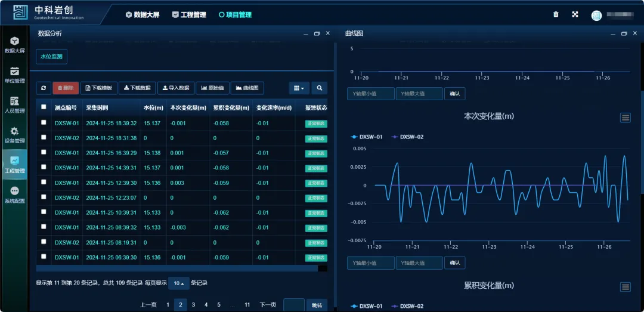Open 人员管理 in the sidebar
The image size is (644, 312).
pos(14,105)
